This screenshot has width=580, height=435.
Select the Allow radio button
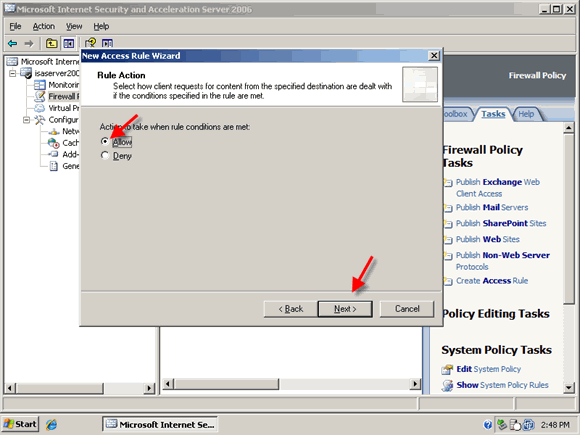click(105, 142)
